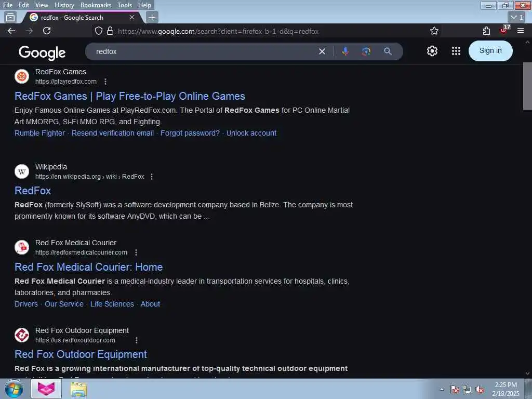
Task: Open the Google apps grid
Action: click(x=456, y=51)
